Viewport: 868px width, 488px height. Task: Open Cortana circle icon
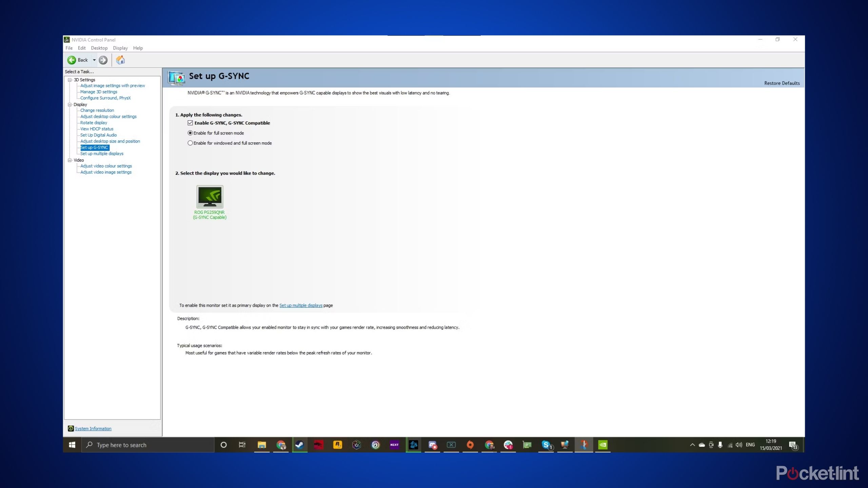coord(223,445)
